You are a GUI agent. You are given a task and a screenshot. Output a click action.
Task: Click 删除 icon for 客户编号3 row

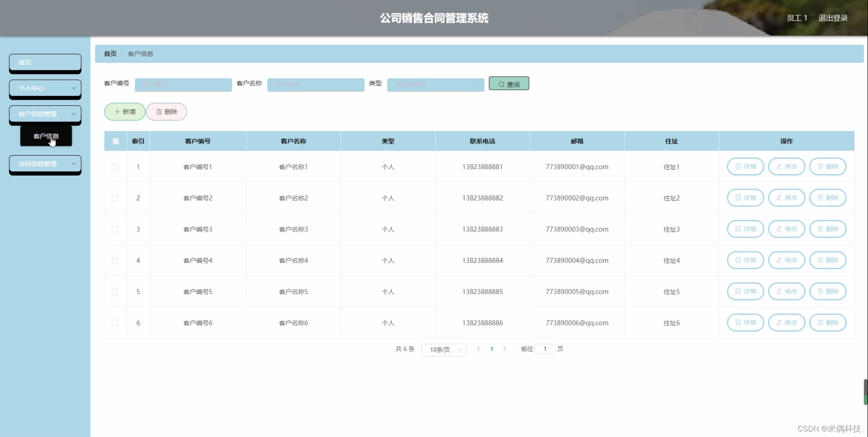point(821,229)
